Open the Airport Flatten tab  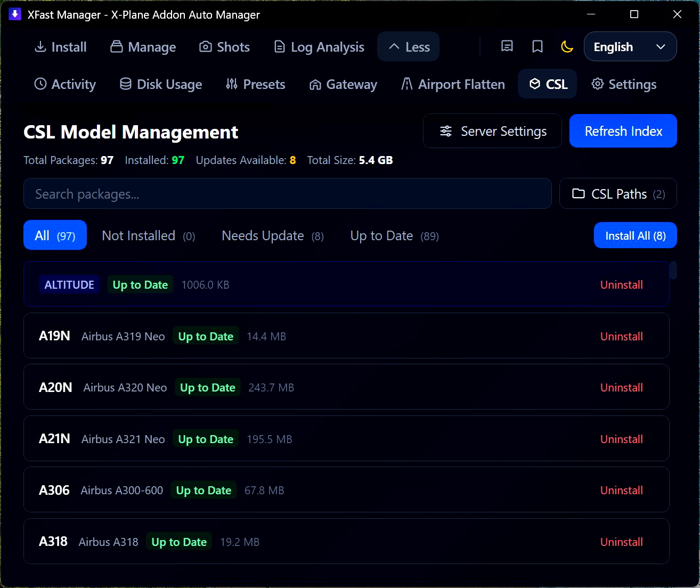click(x=453, y=84)
